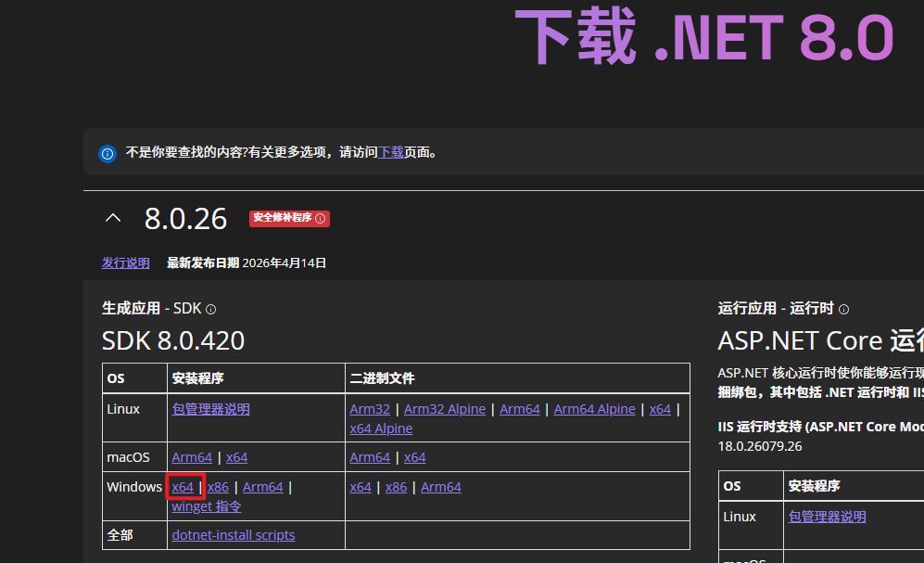Image resolution: width=924 pixels, height=563 pixels.
Task: Click the 全部 row label
Action: point(120,535)
